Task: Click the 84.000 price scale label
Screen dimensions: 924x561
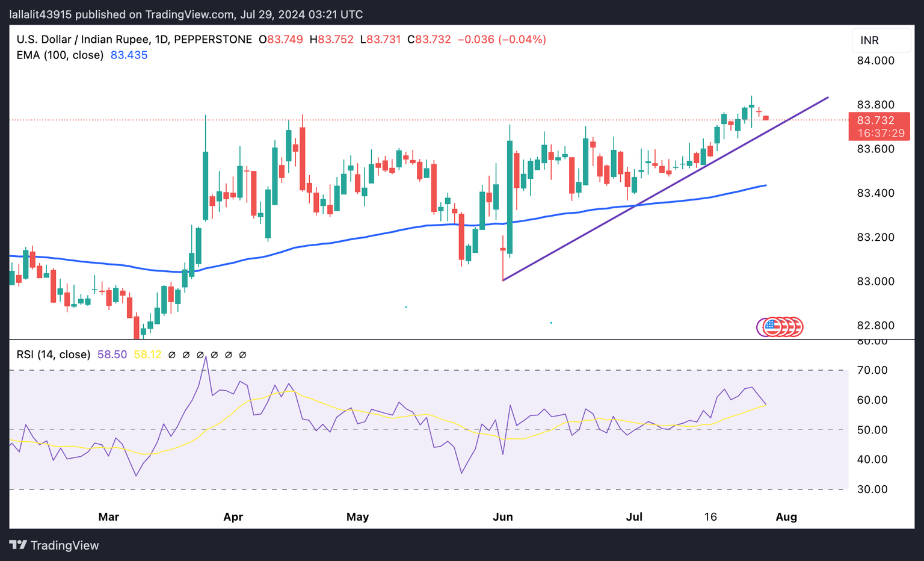Action: [x=875, y=61]
